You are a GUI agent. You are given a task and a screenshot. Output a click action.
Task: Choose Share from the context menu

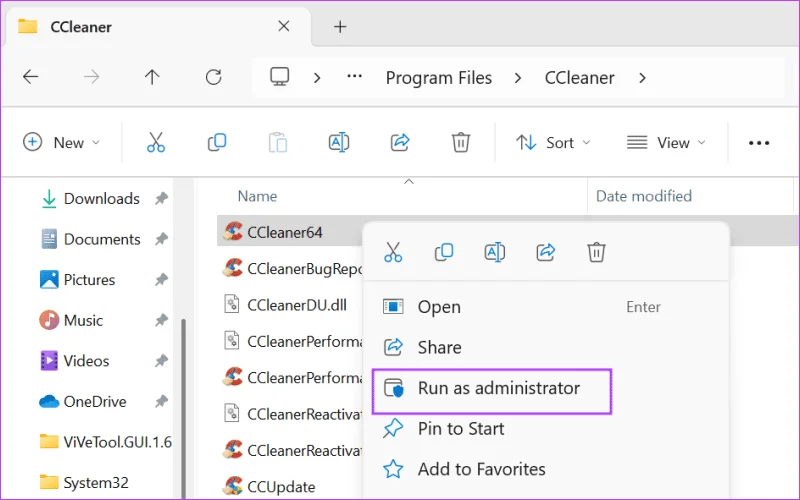click(x=546, y=347)
